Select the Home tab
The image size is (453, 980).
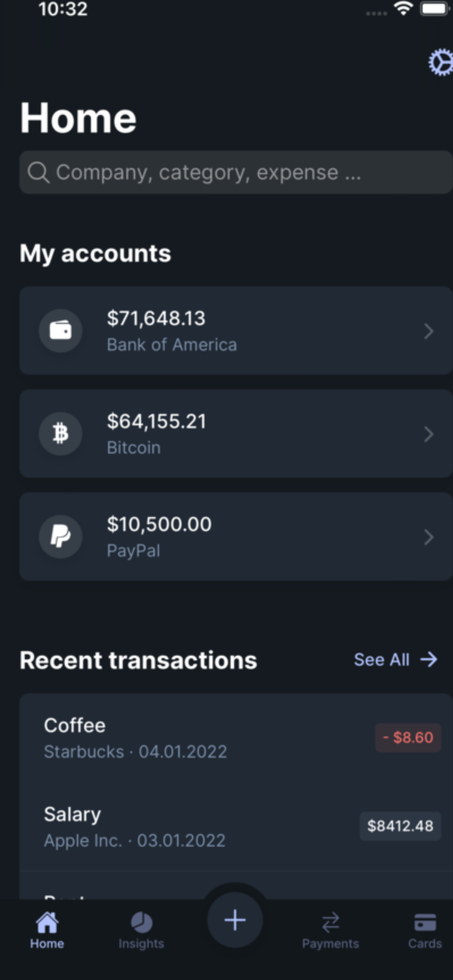coord(47,929)
